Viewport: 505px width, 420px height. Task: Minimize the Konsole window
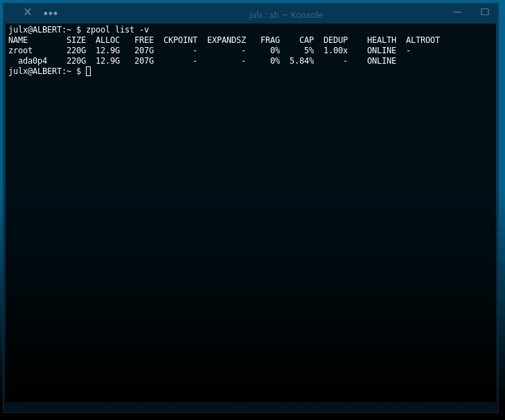tap(457, 12)
